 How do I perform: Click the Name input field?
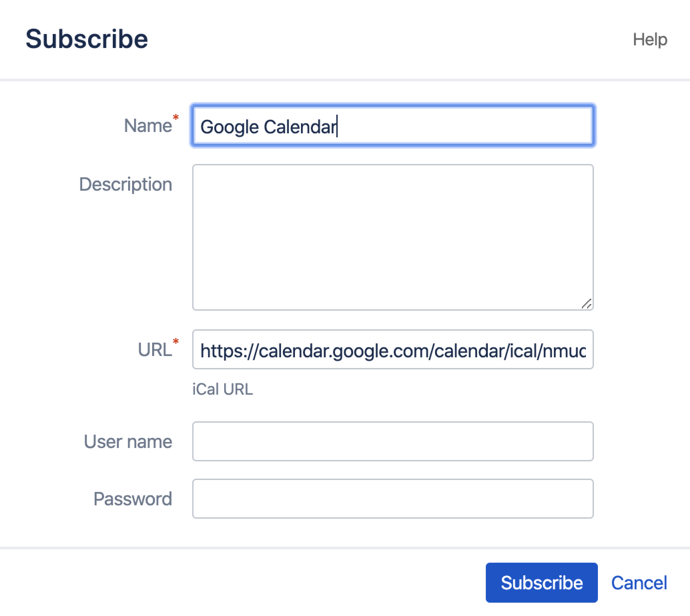(392, 126)
